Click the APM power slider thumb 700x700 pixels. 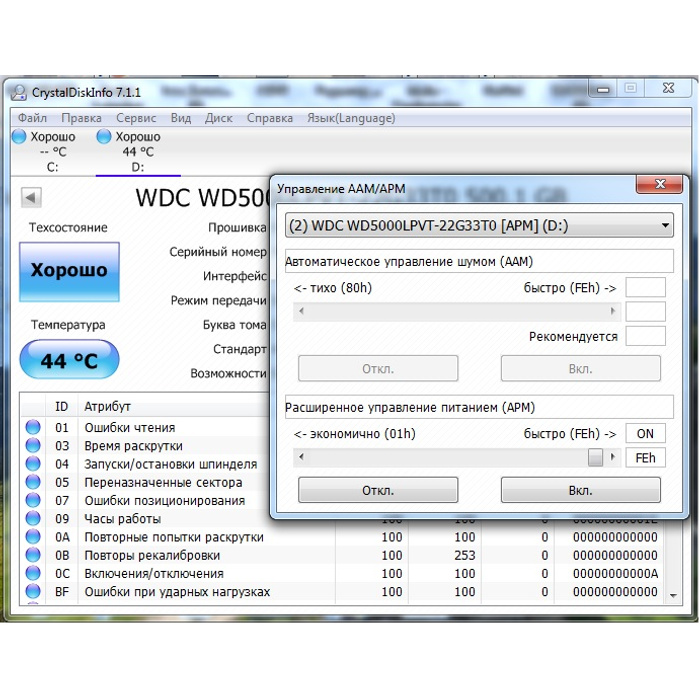(596, 457)
